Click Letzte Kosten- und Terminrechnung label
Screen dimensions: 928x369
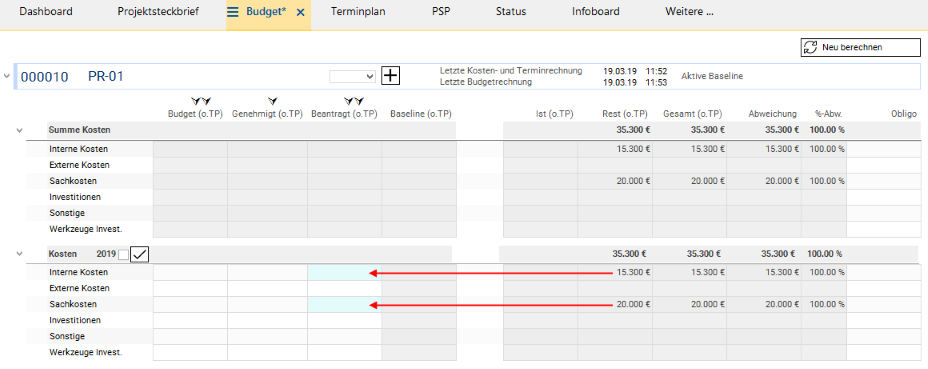click(511, 71)
